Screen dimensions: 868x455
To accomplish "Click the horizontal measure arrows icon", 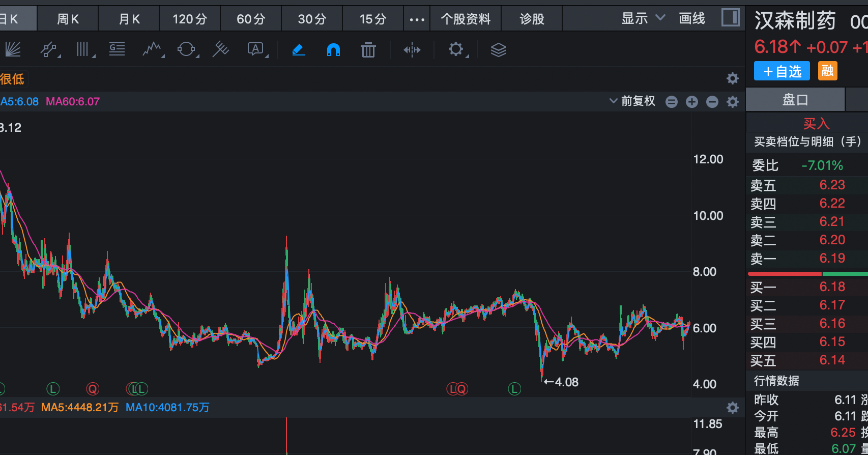I will [412, 50].
